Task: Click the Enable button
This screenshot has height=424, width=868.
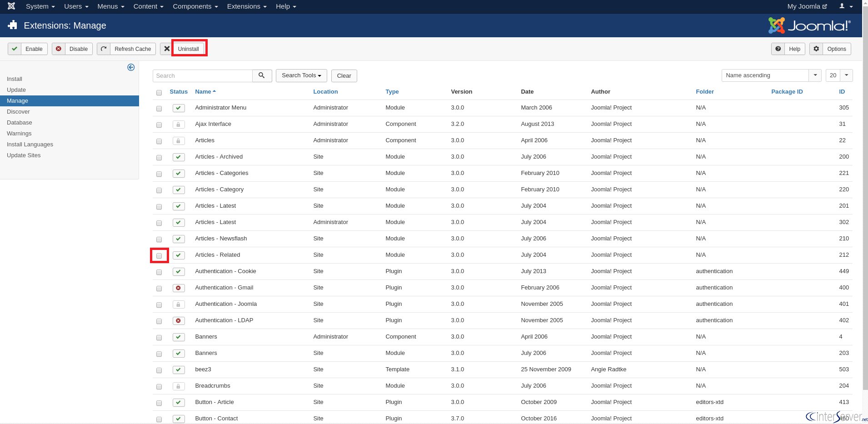Action: tap(28, 49)
